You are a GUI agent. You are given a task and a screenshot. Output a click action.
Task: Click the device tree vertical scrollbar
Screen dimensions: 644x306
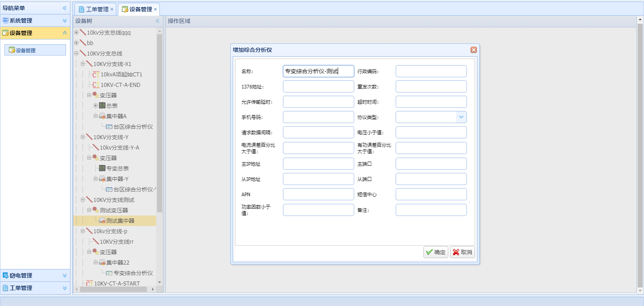[159, 123]
